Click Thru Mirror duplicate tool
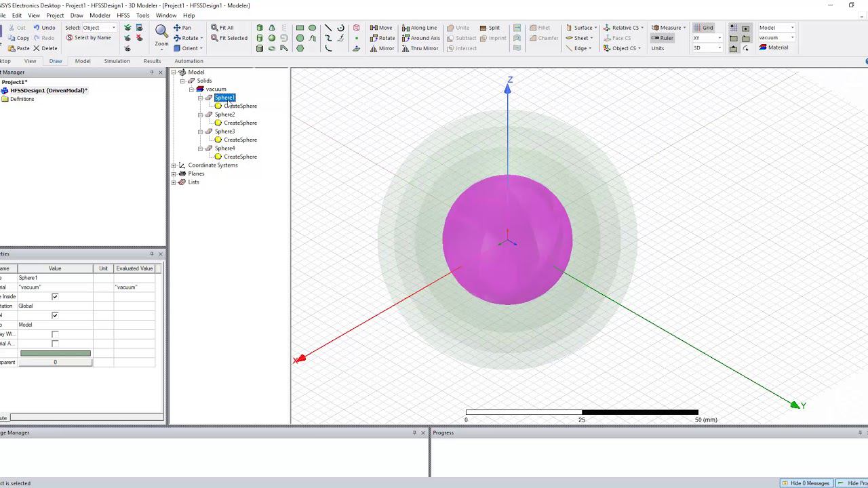 coord(420,48)
